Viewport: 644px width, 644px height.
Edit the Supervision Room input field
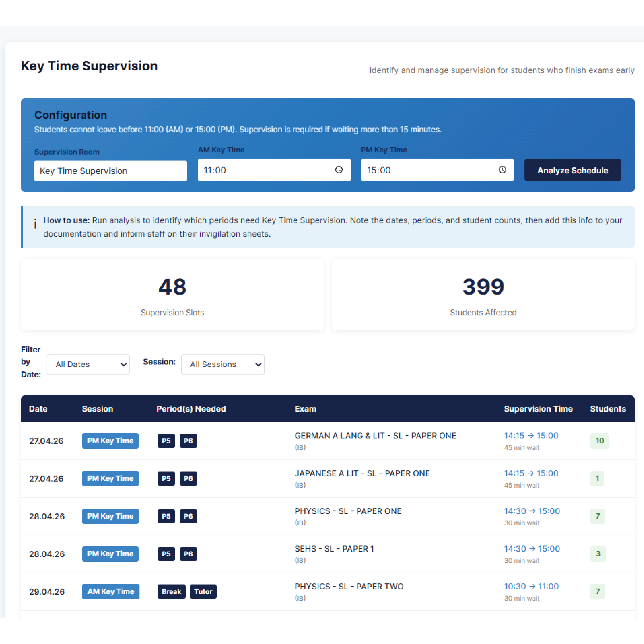tap(111, 171)
